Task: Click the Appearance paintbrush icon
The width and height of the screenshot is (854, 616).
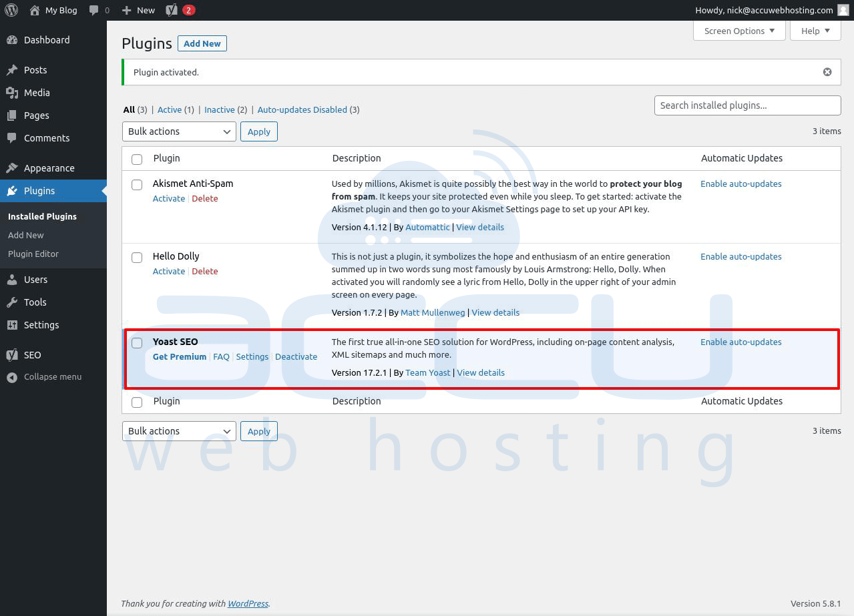Action: click(12, 168)
